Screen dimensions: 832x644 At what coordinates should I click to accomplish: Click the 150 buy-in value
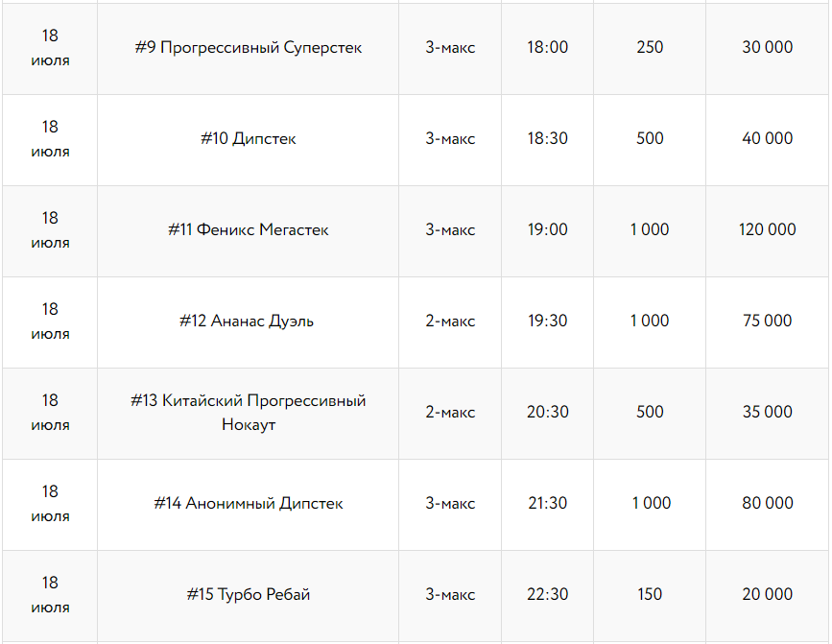click(650, 594)
